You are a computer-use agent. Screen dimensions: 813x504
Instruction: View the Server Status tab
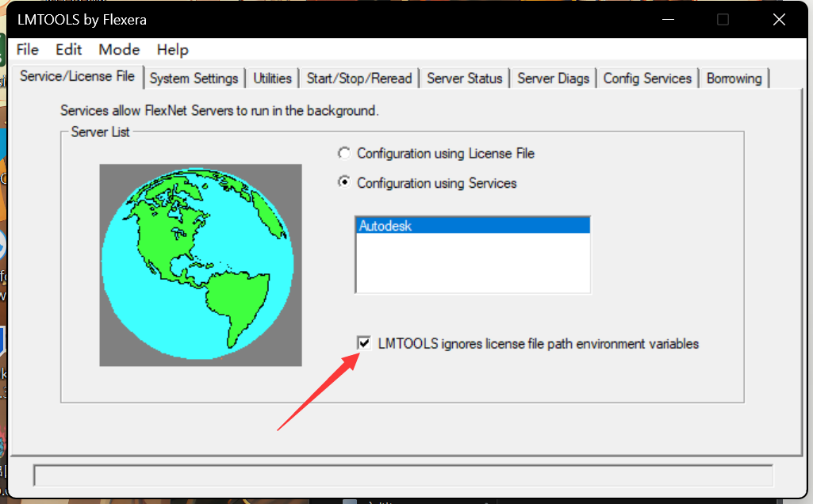465,78
